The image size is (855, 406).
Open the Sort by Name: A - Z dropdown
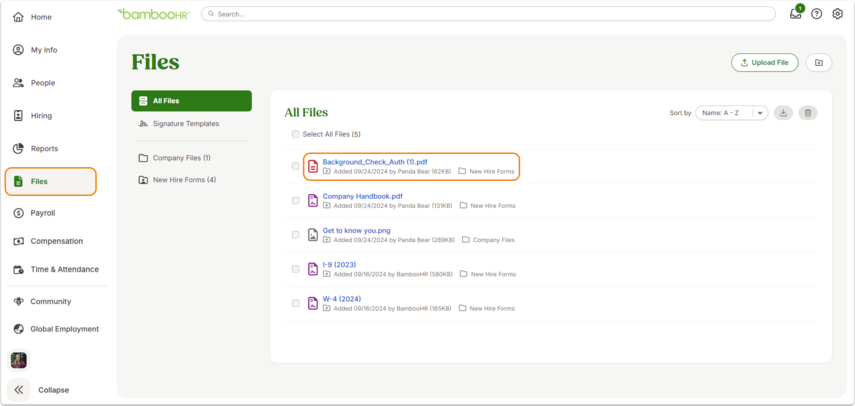(731, 113)
